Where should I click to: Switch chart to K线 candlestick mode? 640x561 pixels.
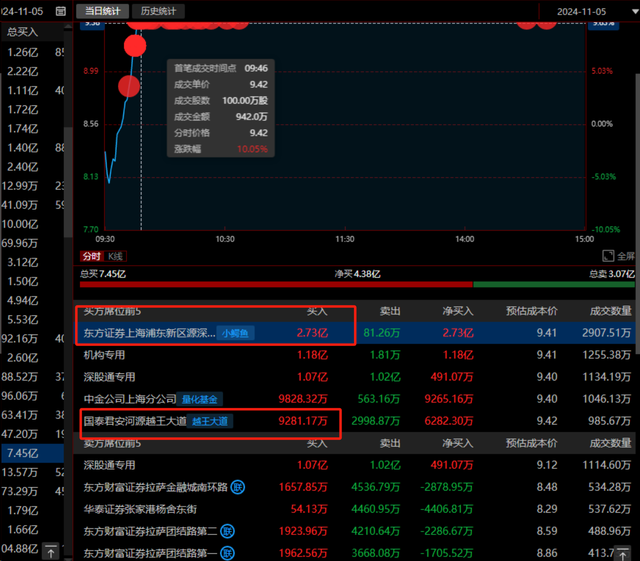116,257
